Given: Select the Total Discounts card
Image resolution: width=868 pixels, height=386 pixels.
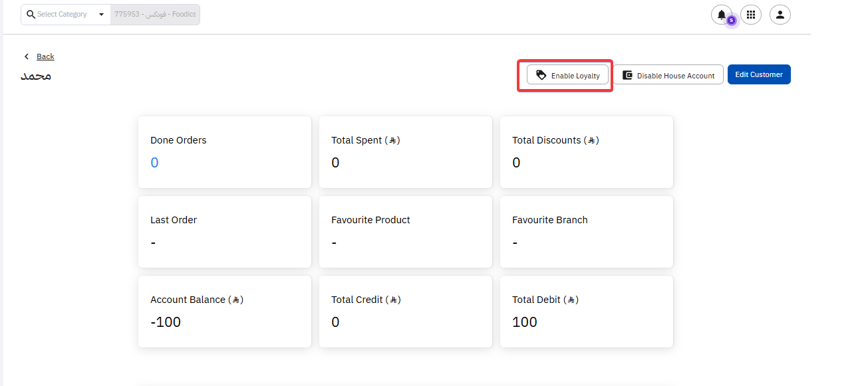Looking at the screenshot, I should click(x=586, y=152).
